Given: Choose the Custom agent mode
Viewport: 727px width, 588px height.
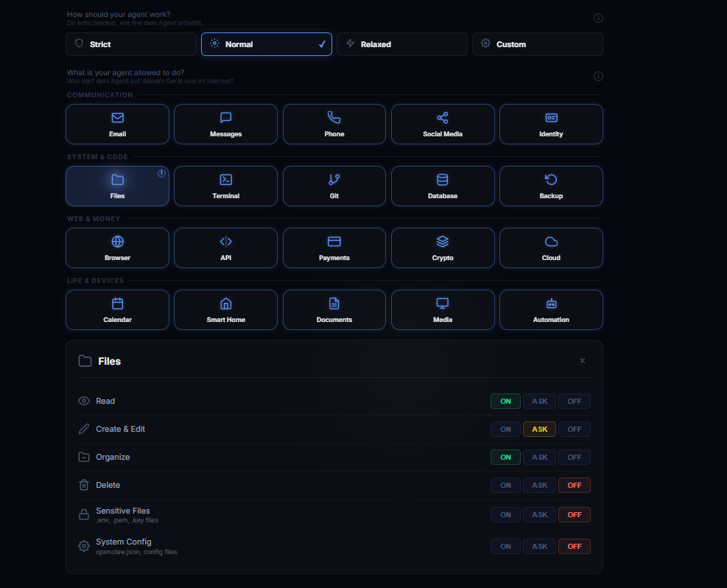Looking at the screenshot, I should 537,44.
